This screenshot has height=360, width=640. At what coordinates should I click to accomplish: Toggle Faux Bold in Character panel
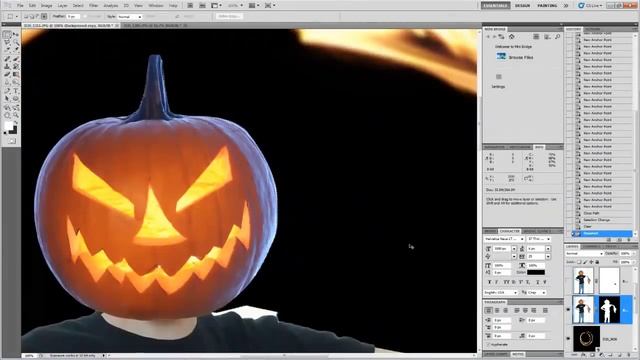pos(489,282)
